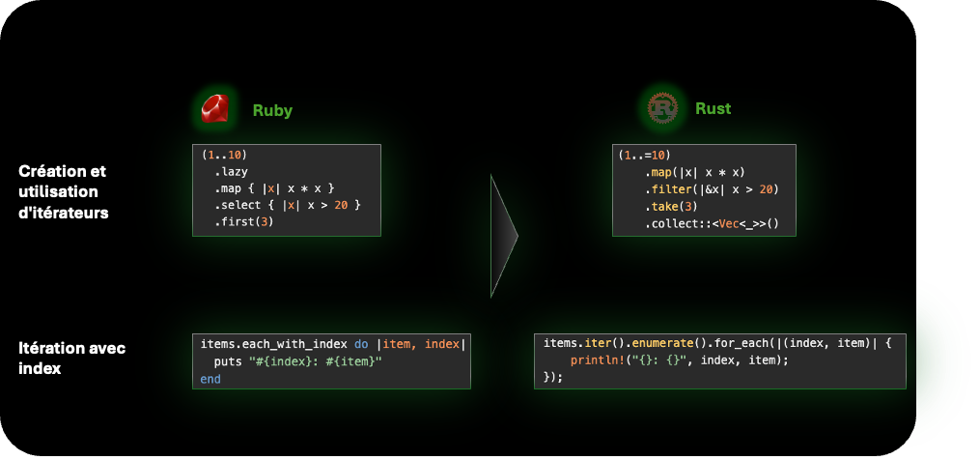
Task: Select the green Rust heading text
Action: pos(713,108)
